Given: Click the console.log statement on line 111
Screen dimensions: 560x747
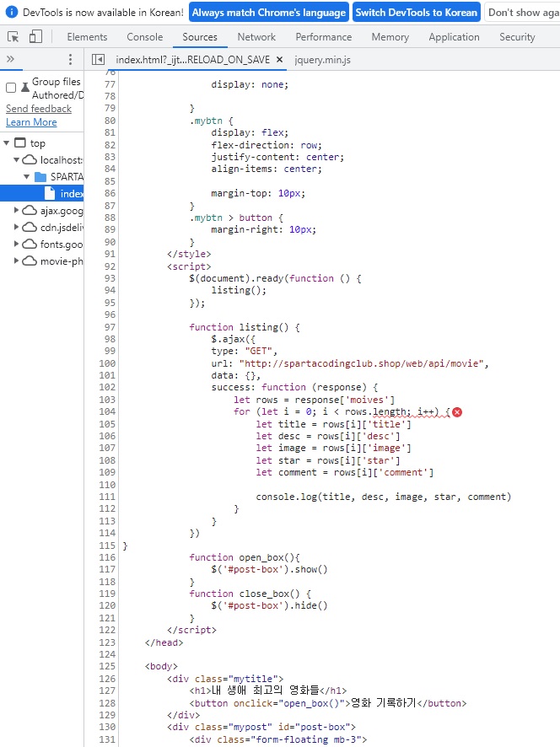Looking at the screenshot, I should tap(384, 497).
